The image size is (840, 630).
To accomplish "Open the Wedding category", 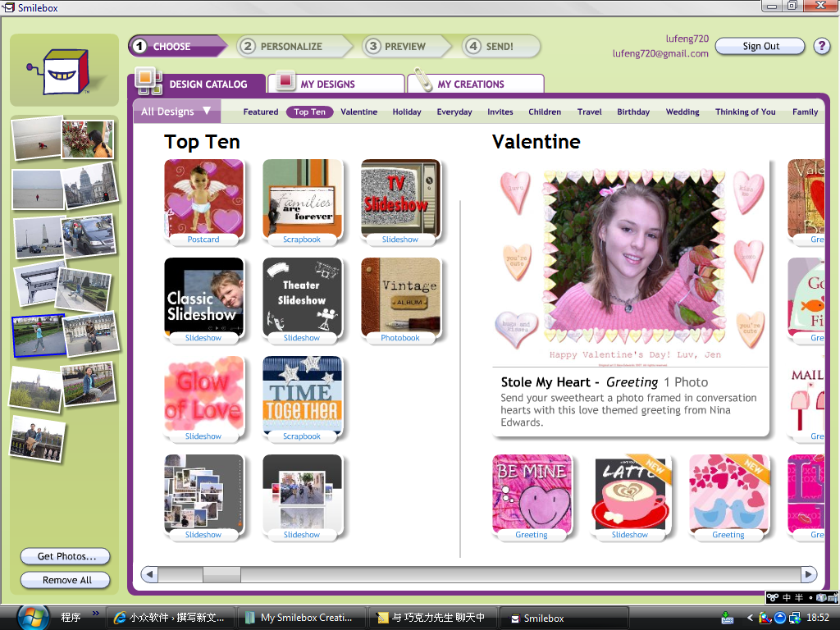I will pyautogui.click(x=682, y=112).
